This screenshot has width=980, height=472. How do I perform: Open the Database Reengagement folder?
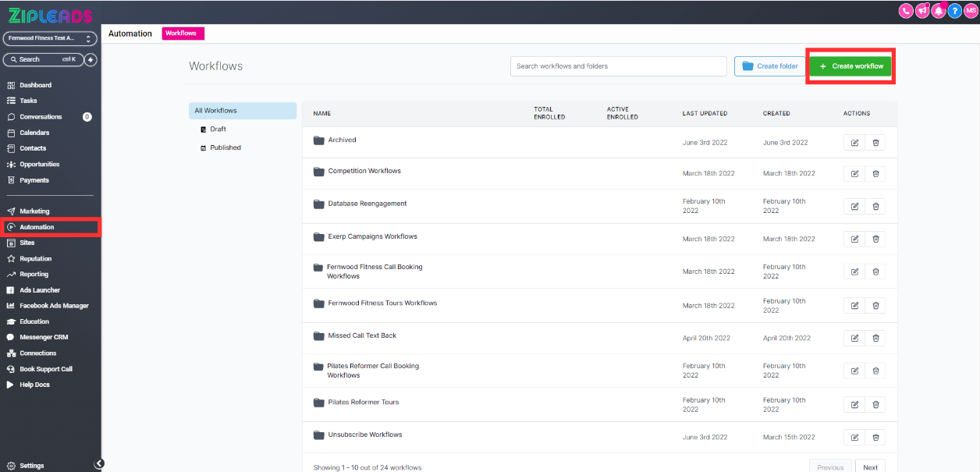367,204
